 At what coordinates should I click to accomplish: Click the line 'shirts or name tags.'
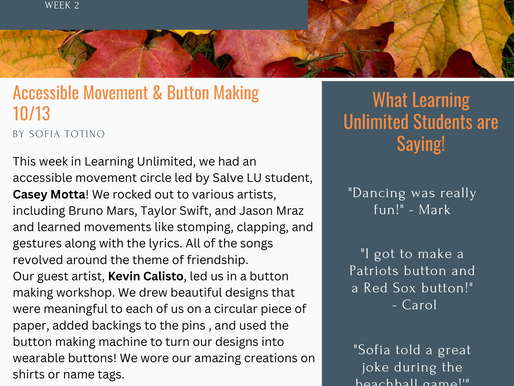click(68, 374)
